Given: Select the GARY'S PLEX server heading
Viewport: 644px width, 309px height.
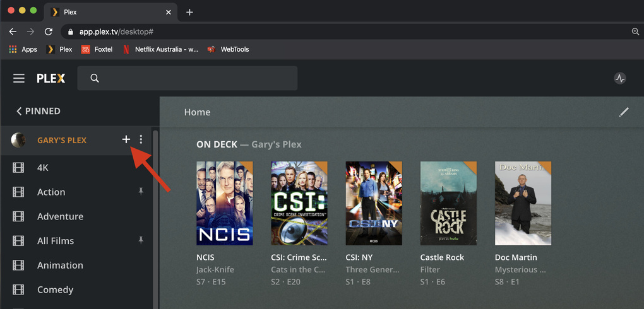Looking at the screenshot, I should point(62,141).
